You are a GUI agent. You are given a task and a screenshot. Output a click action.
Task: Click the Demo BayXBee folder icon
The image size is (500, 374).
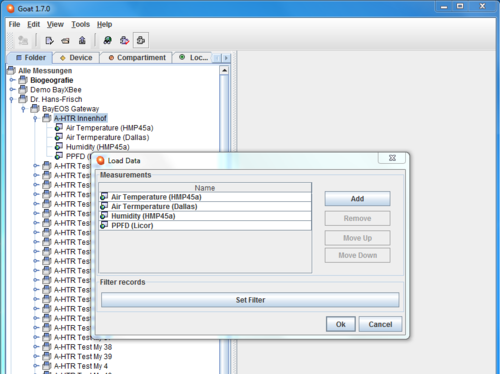point(23,90)
